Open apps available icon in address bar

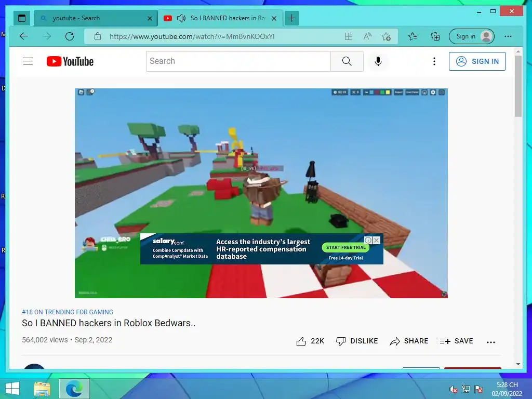click(x=349, y=36)
